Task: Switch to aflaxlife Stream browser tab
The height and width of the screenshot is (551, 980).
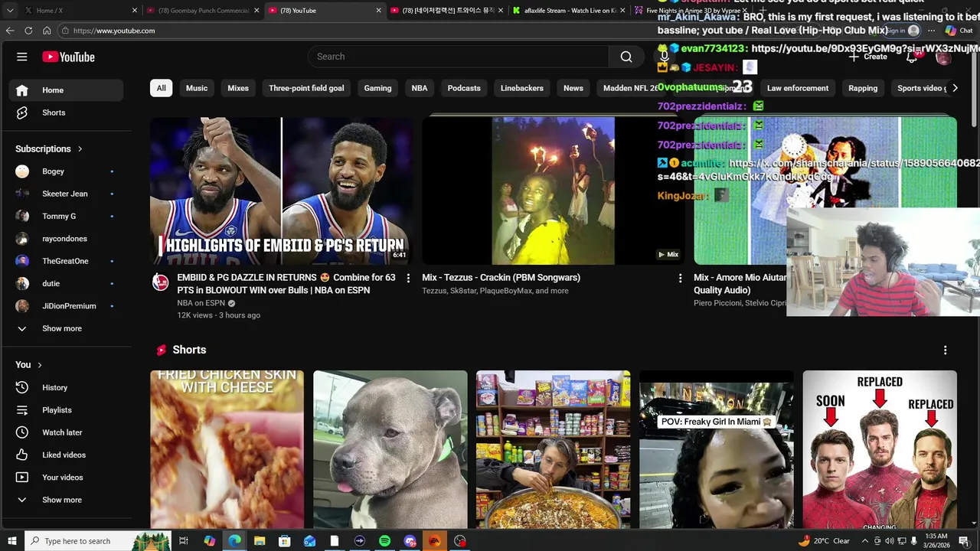Action: 569,11
